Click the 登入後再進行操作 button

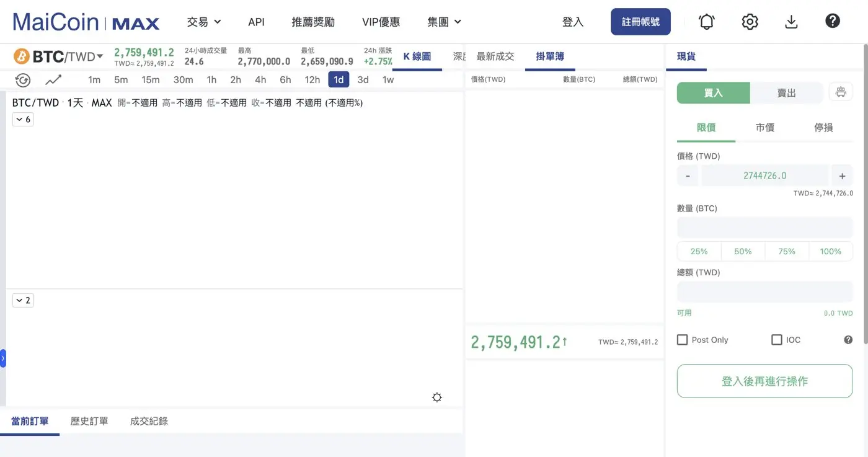pos(764,381)
